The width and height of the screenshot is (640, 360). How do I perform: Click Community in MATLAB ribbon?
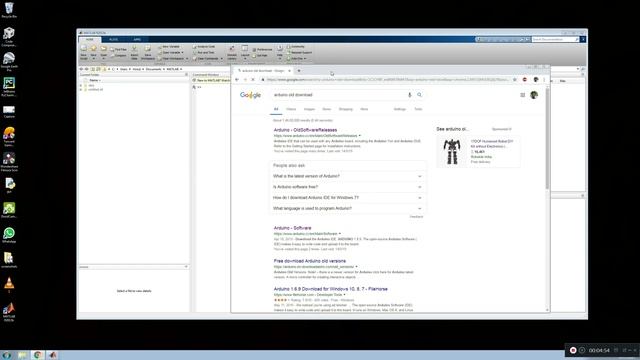click(x=296, y=47)
